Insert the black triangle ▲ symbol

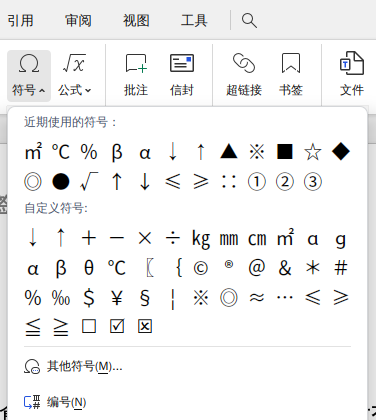tap(229, 152)
